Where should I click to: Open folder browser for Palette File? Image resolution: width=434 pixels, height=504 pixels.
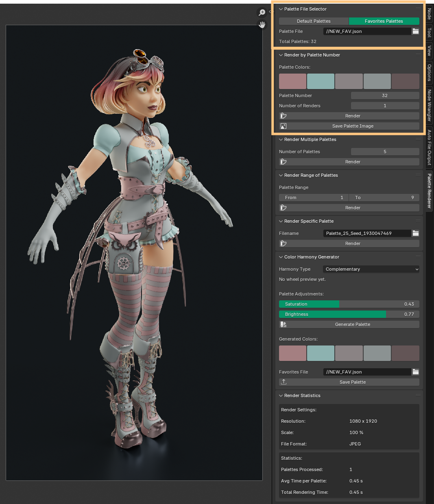coord(415,31)
